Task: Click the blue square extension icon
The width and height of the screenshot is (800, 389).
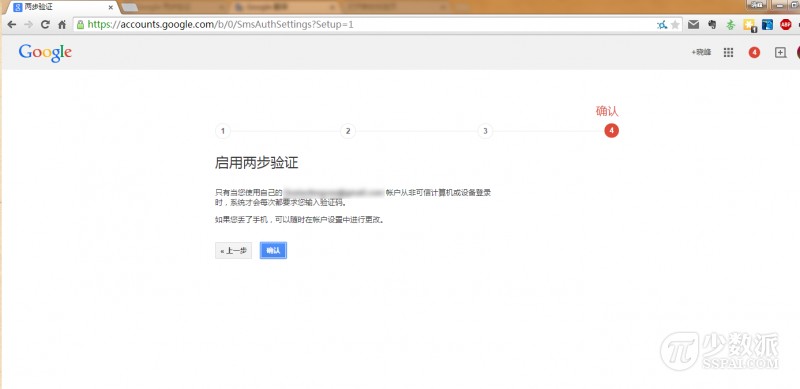Action: click(x=767, y=25)
